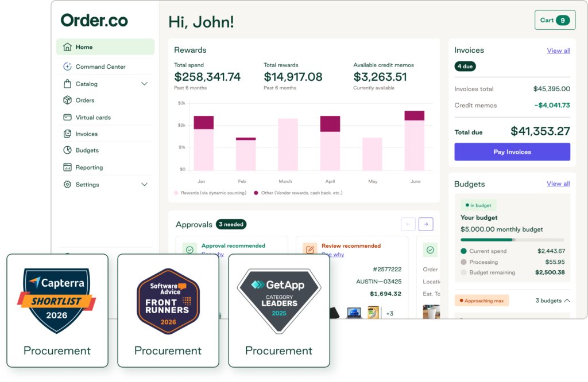588x382 pixels.
Task: Go to previous approval with left arrow
Action: point(408,224)
